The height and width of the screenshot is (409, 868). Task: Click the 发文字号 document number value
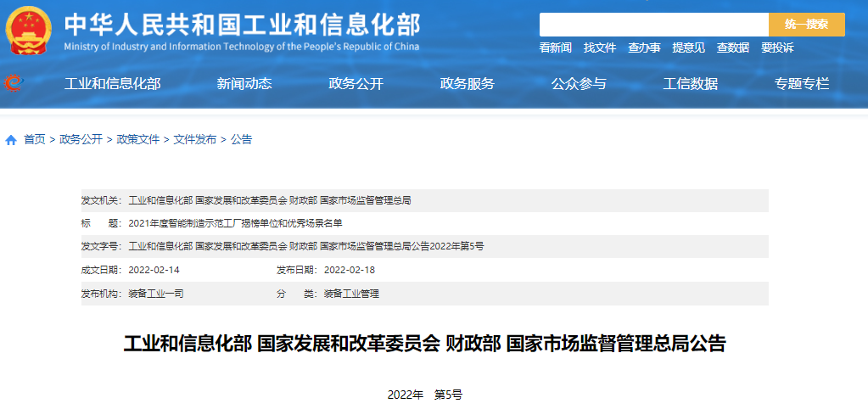tap(306, 246)
